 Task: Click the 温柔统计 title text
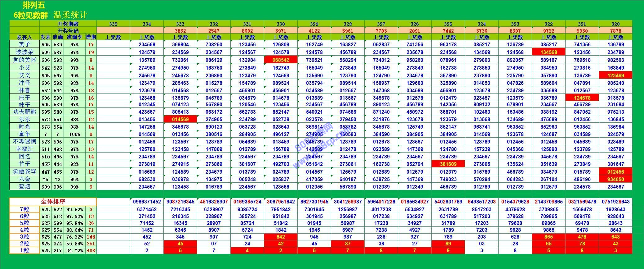(x=70, y=15)
